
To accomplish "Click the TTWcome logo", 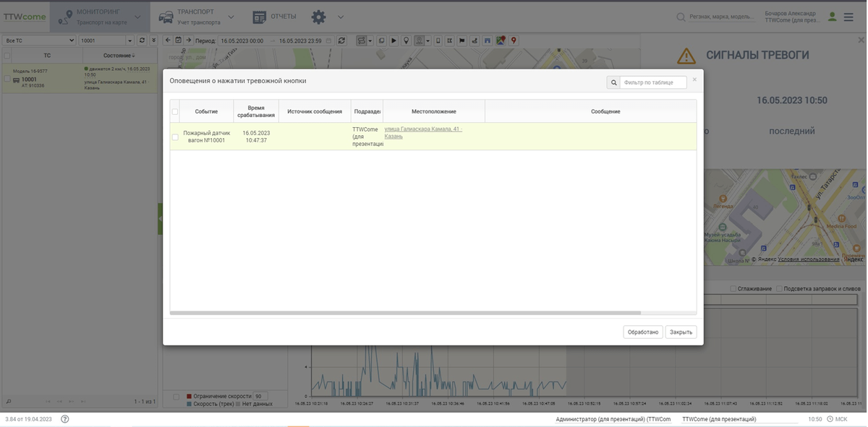I will coord(25,16).
